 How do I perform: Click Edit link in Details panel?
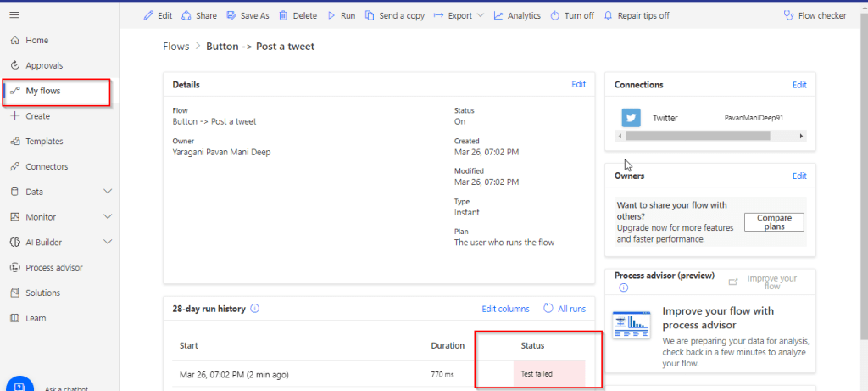coord(578,85)
